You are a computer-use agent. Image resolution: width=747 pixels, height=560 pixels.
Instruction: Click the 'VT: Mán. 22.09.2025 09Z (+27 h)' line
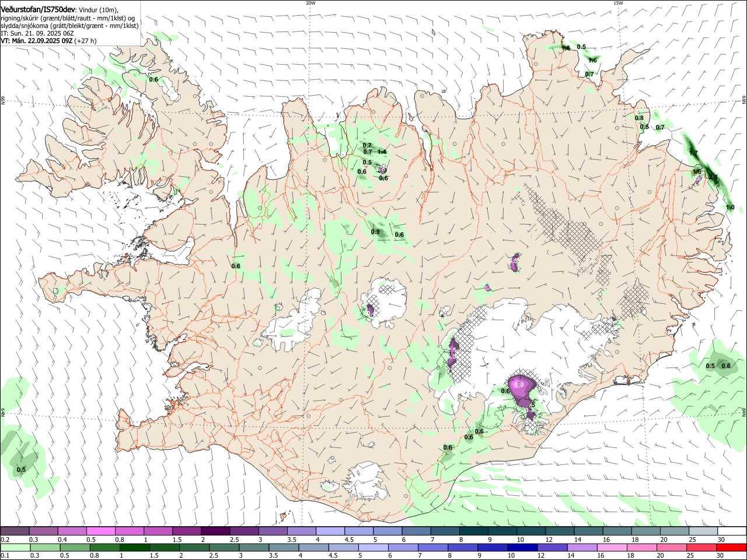point(49,41)
